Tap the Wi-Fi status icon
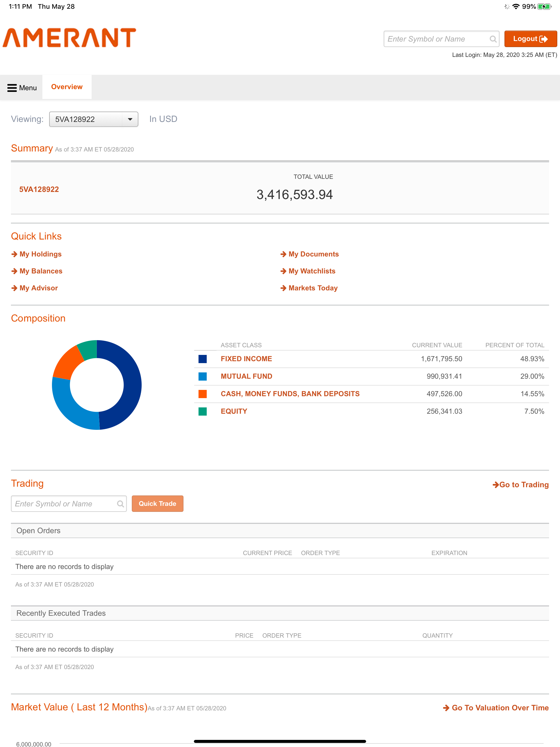Screen dimensions: 560x747 [x=516, y=6]
